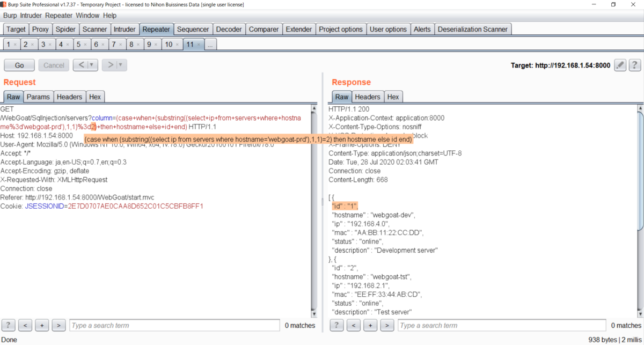Viewport: 644px width, 345px height.
Task: Open the Window menu
Action: pyautogui.click(x=87, y=16)
